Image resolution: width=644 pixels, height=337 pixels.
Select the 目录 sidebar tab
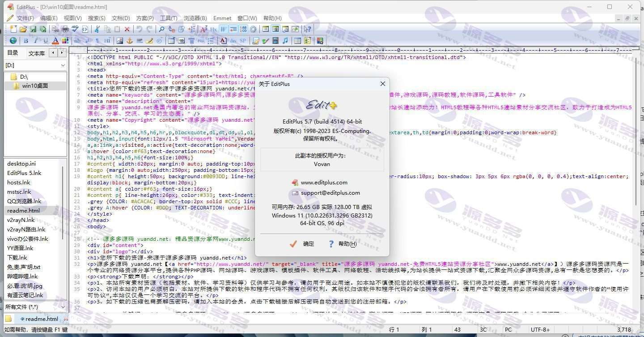[13, 53]
